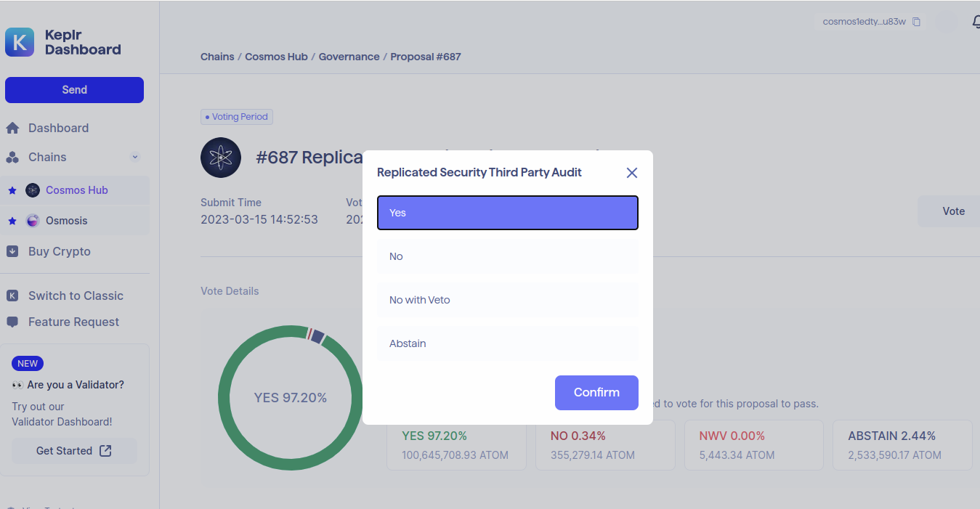Click the Are you a Validator? text

coord(76,385)
